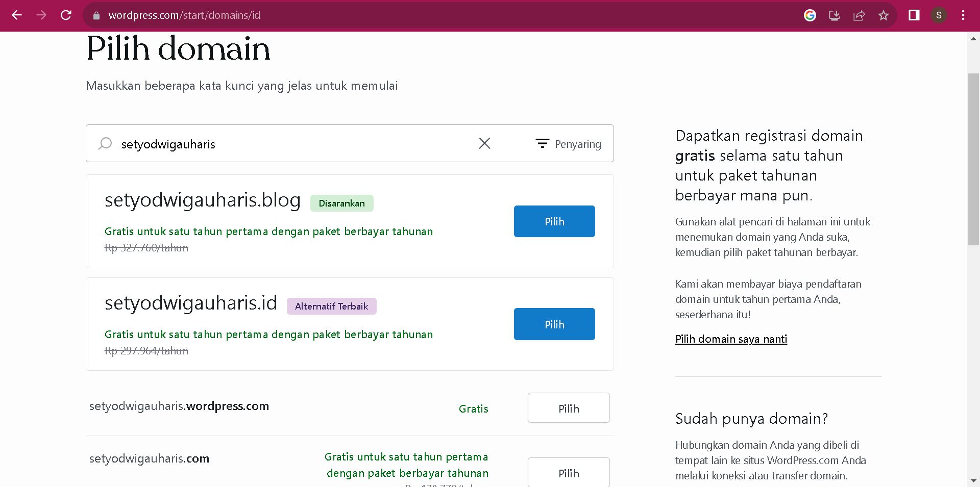Click the setyodwigauharis.blog domain name

click(203, 200)
